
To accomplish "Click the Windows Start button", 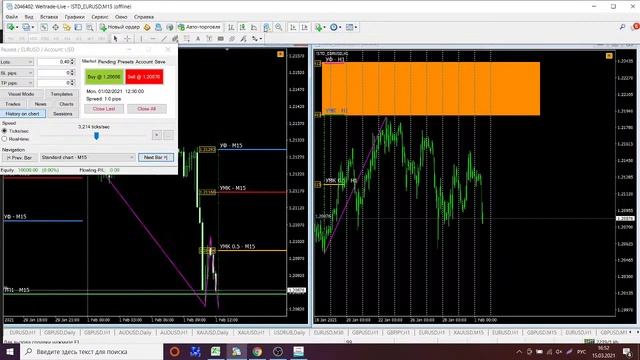I will pyautogui.click(x=9, y=351).
